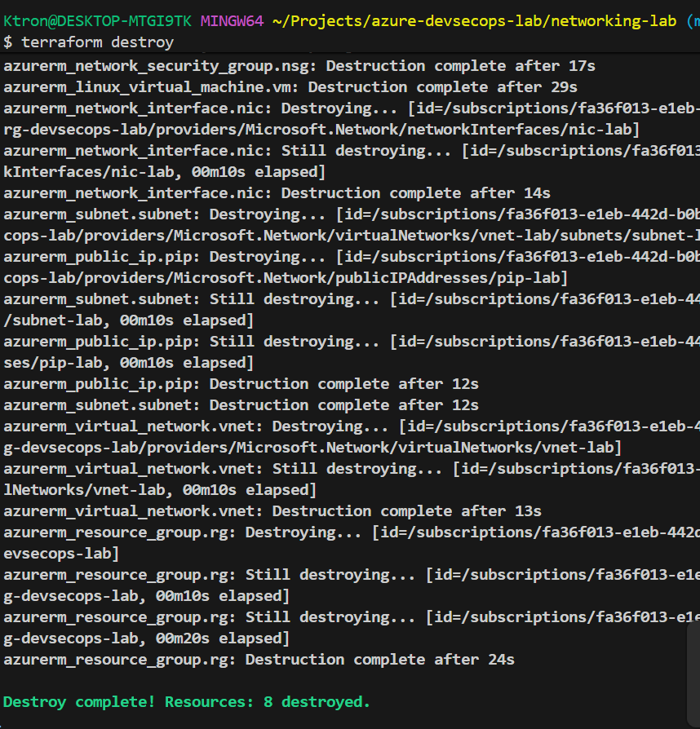Viewport: 700px width, 729px height.
Task: Click the "g-devsecops-lab, 00m20s elapsed" line
Action: (x=146, y=638)
